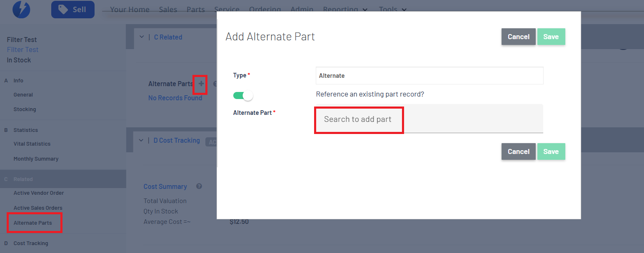
Task: Open the Reporting dropdown menu
Action: 345,9
